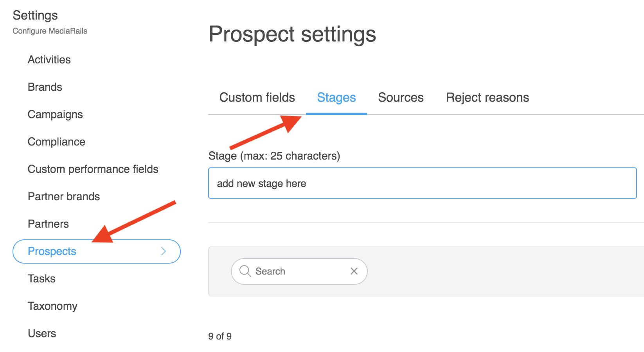Image resolution: width=644 pixels, height=352 pixels.
Task: Switch to the Custom fields tab
Action: (x=257, y=97)
